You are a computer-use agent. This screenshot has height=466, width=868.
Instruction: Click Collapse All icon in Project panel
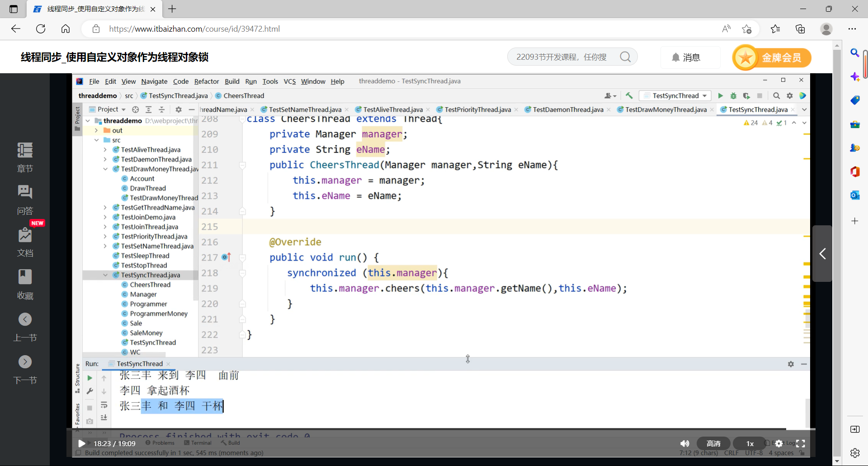point(161,109)
